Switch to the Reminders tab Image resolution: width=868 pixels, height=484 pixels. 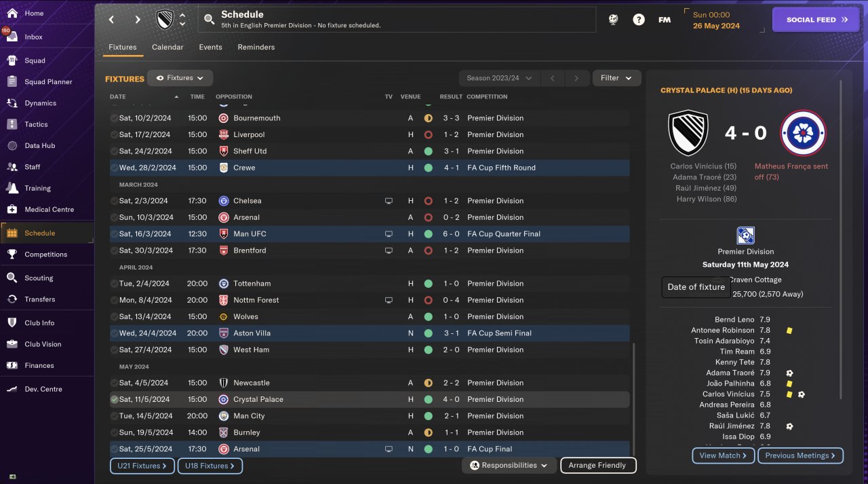(256, 48)
